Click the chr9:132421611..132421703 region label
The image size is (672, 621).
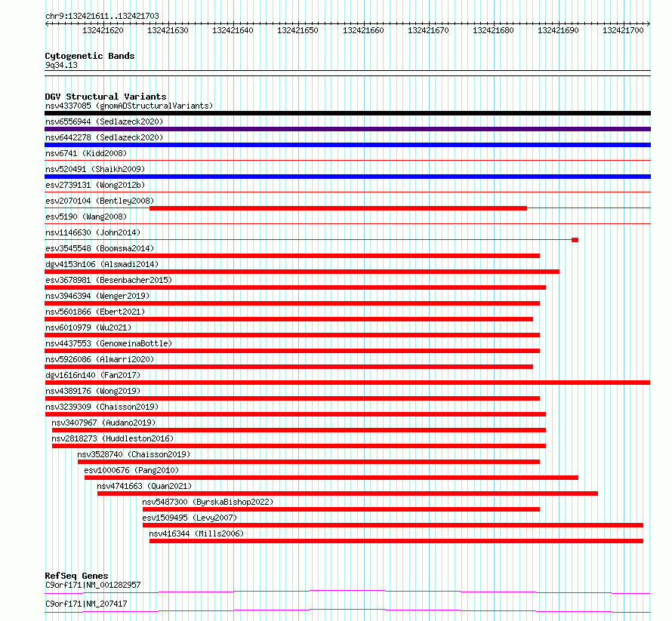pyautogui.click(x=102, y=17)
